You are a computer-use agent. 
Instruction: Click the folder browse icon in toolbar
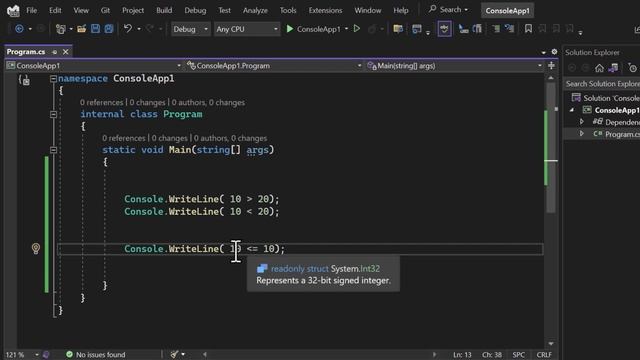click(398, 29)
